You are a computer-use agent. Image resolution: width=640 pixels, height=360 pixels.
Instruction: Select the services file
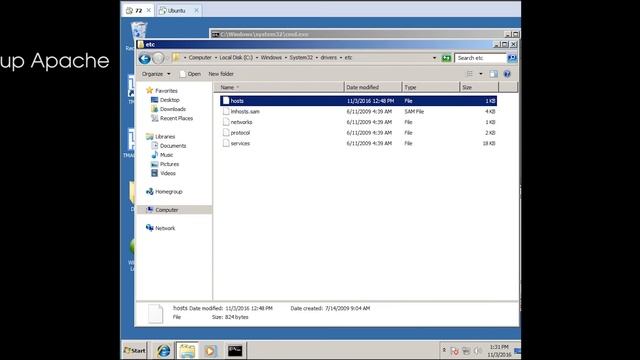pyautogui.click(x=358, y=143)
